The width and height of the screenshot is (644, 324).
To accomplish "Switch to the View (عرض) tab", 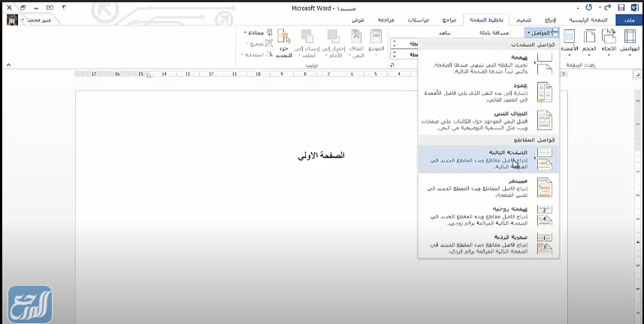I will click(358, 20).
